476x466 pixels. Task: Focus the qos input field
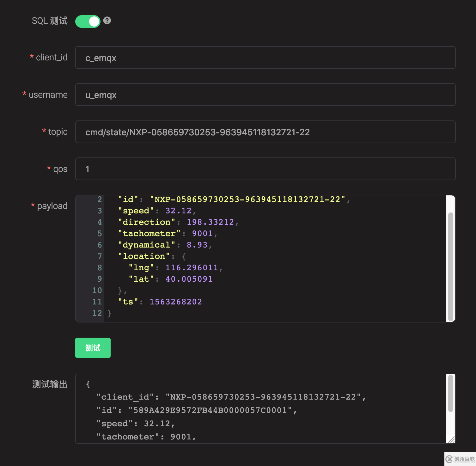point(265,169)
